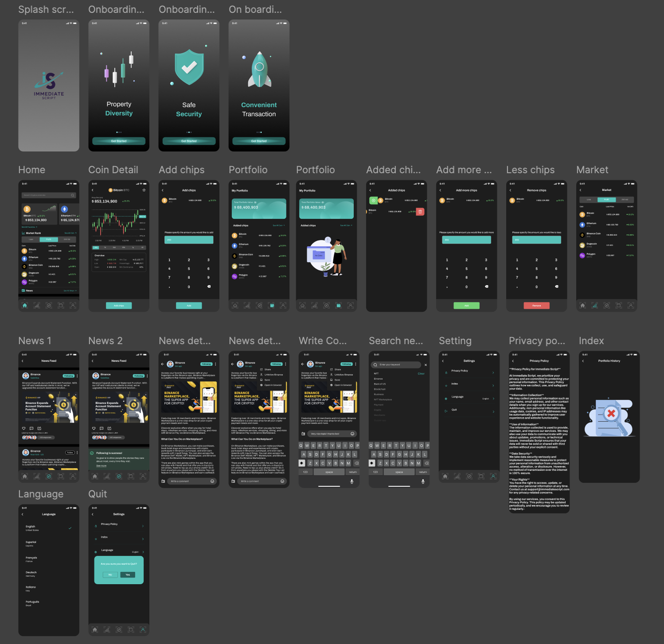
Task: Toggle the Following button on first news detail
Action: [x=207, y=364]
